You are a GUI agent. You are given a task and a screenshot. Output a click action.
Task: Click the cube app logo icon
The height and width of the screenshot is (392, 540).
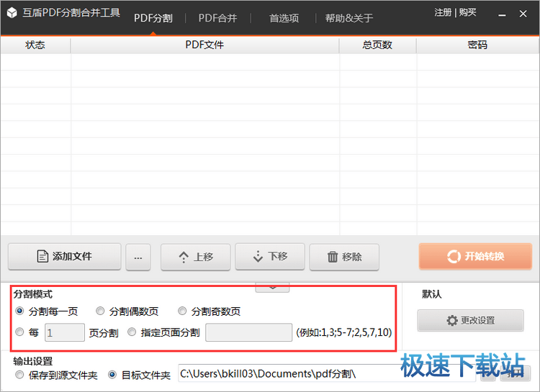click(12, 13)
